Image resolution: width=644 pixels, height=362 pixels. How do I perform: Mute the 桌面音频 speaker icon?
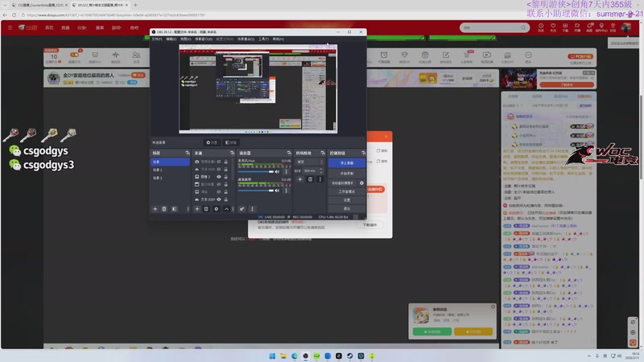pos(277,191)
